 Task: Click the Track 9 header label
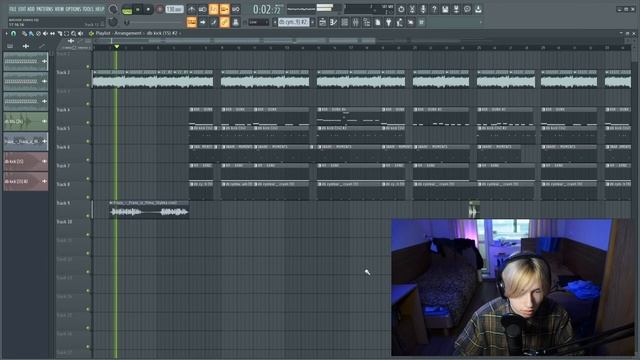tap(63, 203)
